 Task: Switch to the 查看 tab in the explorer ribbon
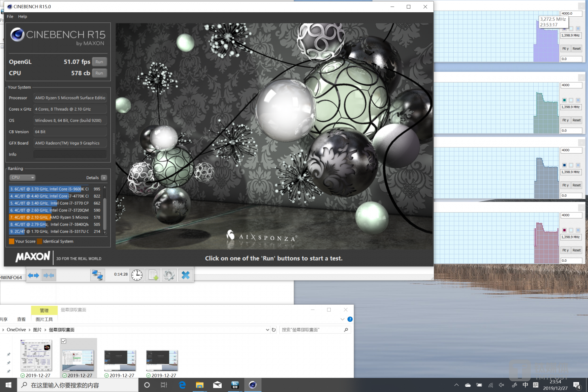[21, 319]
